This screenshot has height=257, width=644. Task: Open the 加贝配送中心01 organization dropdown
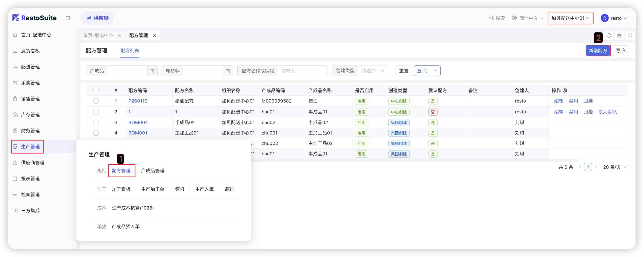[570, 18]
